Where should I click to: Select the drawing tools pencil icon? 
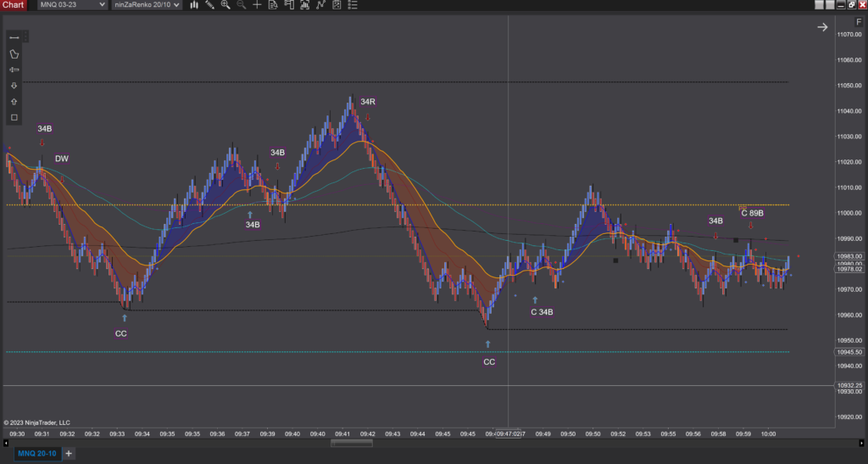click(210, 5)
